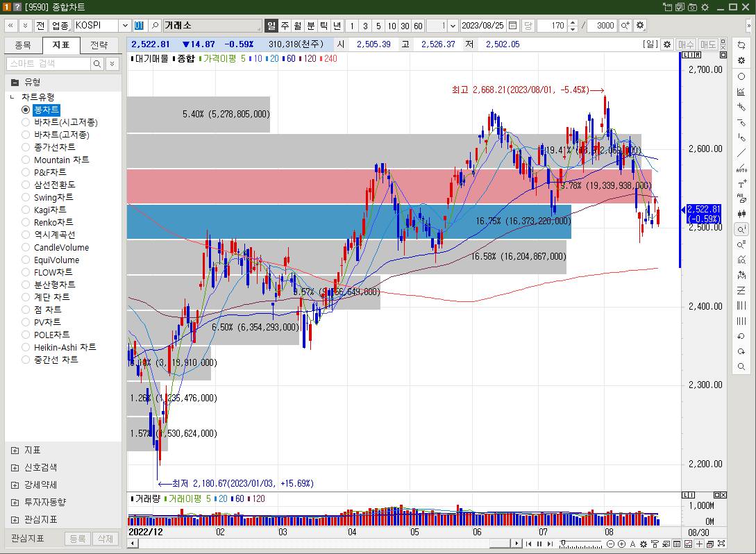
Task: Click the plus zoom-in button below chart
Action: [621, 544]
